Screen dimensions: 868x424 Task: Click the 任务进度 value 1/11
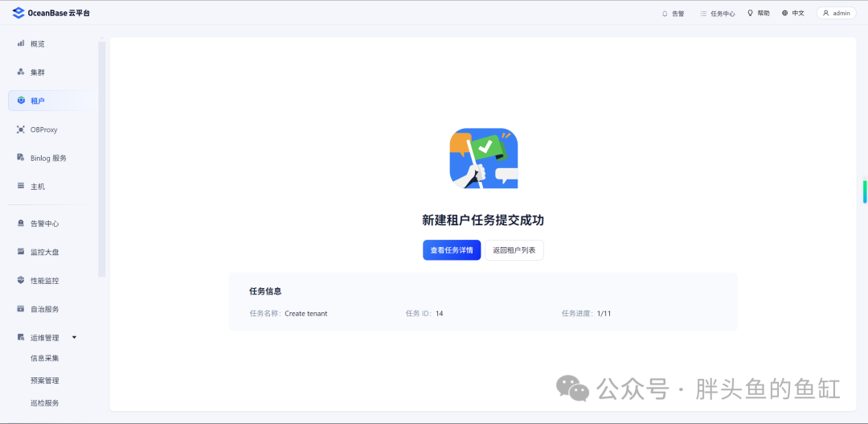[604, 313]
